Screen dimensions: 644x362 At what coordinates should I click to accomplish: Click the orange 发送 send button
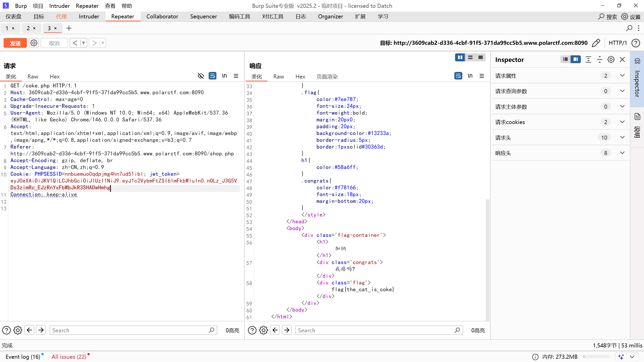pyautogui.click(x=15, y=43)
